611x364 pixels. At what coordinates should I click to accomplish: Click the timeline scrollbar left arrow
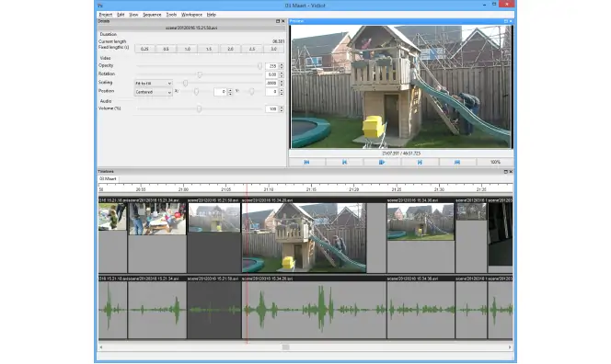pyautogui.click(x=101, y=347)
